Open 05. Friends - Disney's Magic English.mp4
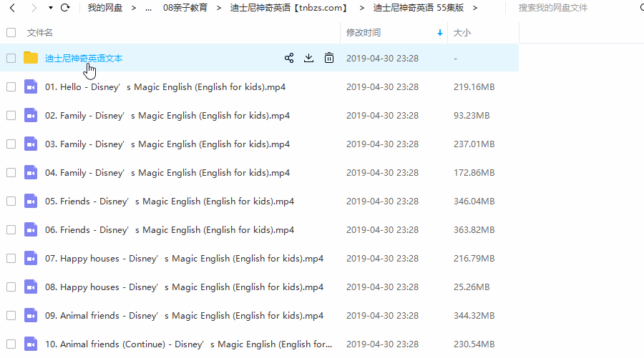 pyautogui.click(x=170, y=202)
